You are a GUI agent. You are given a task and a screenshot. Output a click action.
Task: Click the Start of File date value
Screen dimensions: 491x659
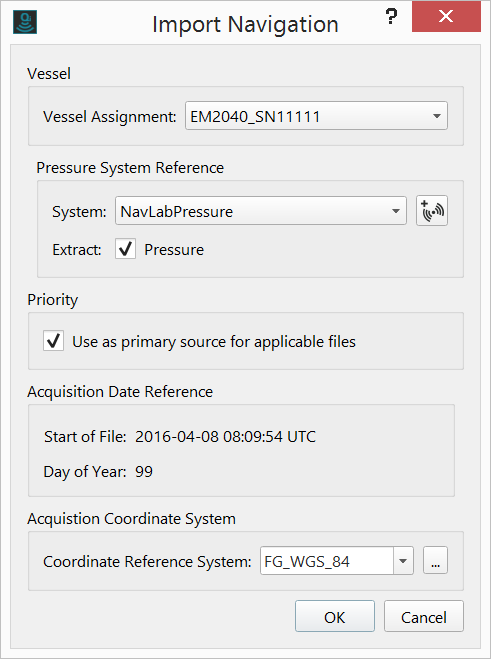(x=225, y=437)
